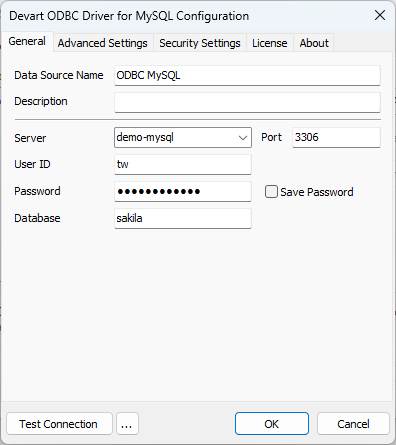
Task: Confirm the configuration with OK
Action: 272,424
